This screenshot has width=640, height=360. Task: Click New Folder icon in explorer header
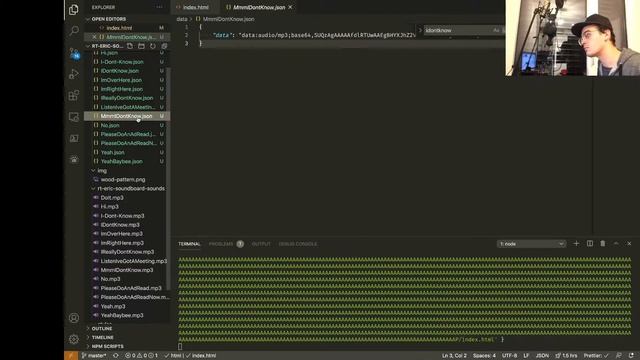click(x=141, y=46)
